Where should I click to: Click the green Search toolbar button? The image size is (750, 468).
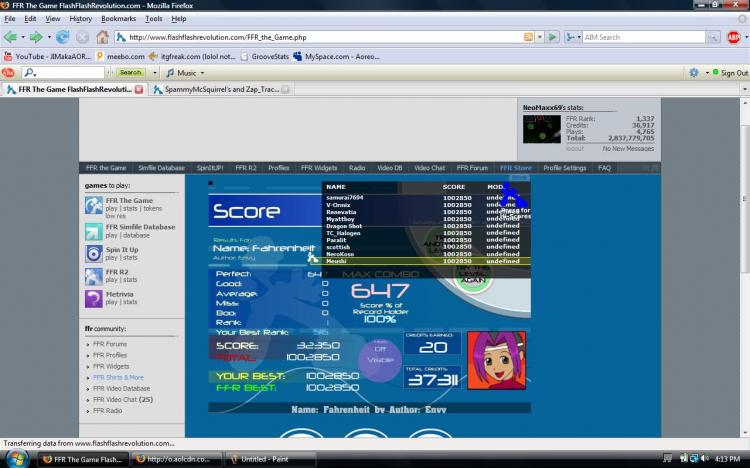tap(131, 73)
